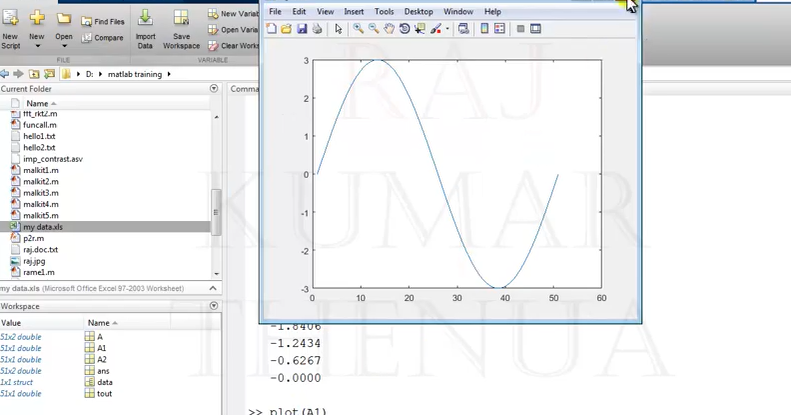Open the Open dropdown in MATLAB ribbon

tap(64, 31)
